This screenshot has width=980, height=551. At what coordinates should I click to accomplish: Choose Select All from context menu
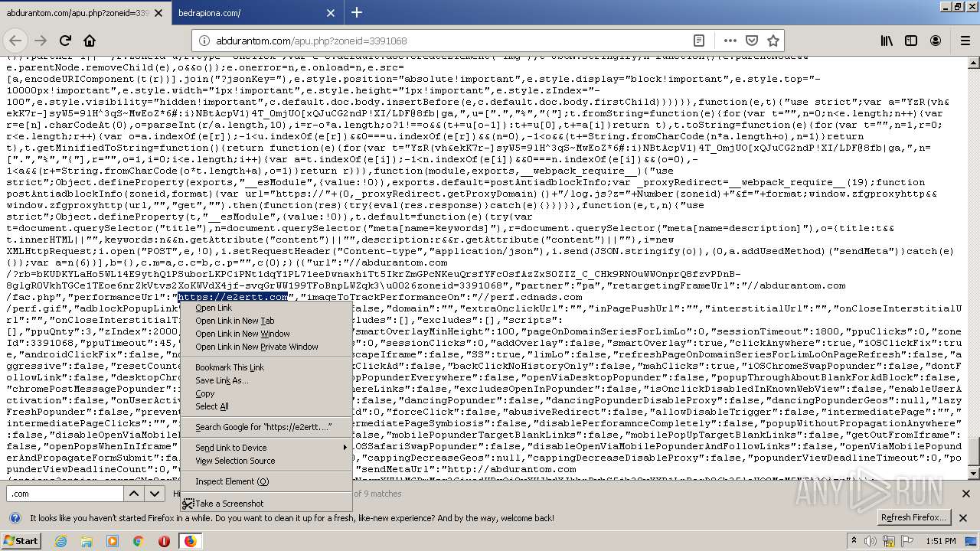point(266,406)
